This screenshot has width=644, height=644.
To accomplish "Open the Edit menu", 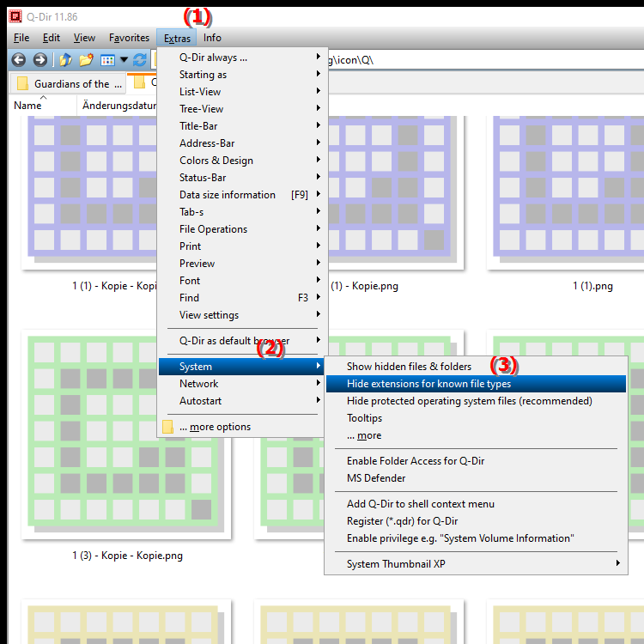I will pos(52,38).
